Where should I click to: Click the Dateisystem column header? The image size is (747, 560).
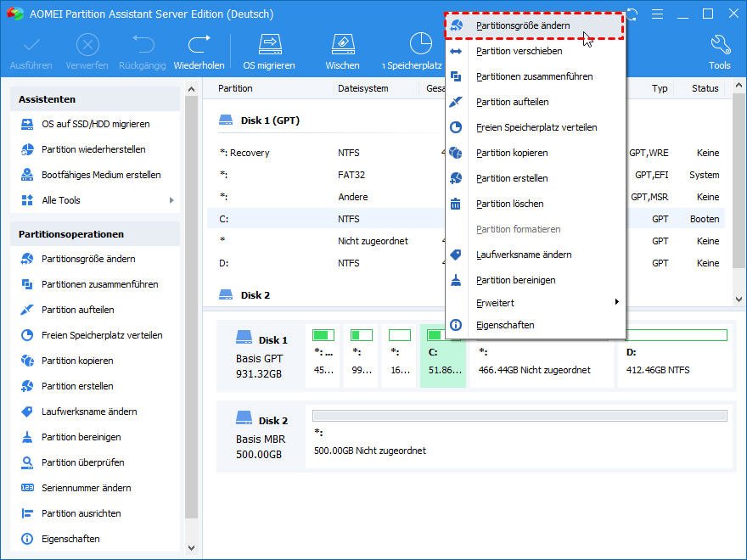(x=363, y=88)
